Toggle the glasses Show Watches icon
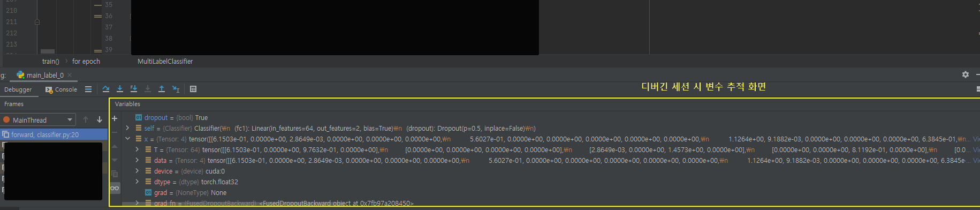Screen dimensions: 980x210 115,188
